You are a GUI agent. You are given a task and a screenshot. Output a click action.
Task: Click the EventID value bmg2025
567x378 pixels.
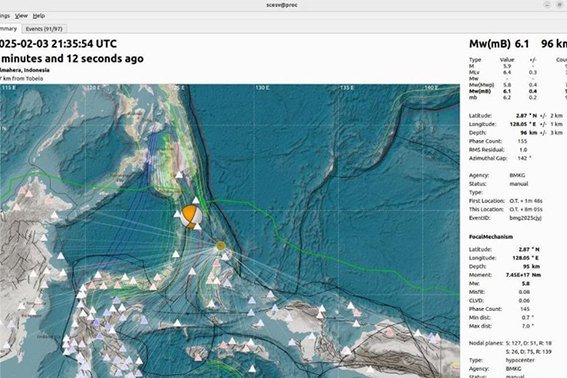(525, 218)
